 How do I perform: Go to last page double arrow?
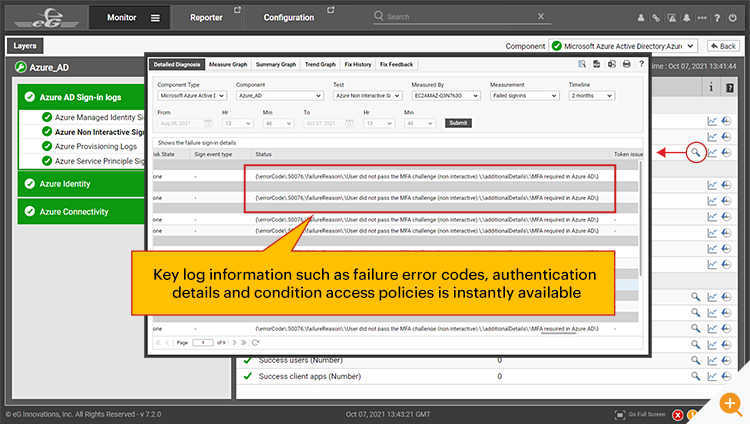click(x=243, y=343)
